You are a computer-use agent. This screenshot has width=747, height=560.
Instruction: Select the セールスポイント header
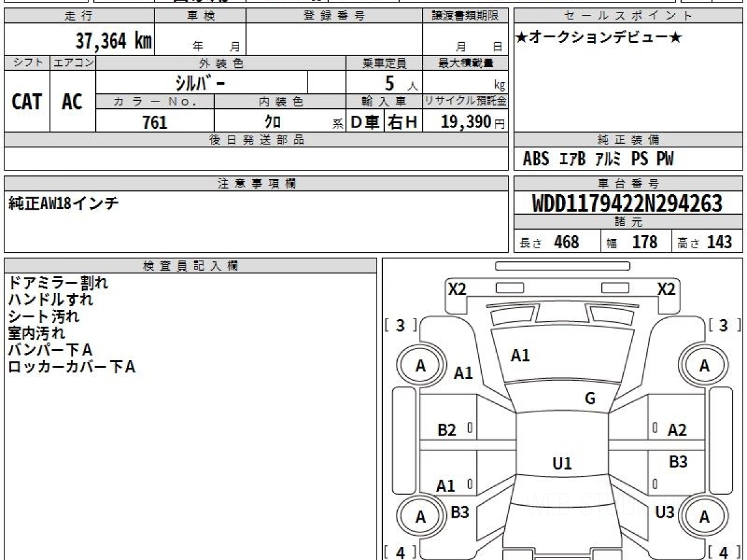pyautogui.click(x=629, y=16)
